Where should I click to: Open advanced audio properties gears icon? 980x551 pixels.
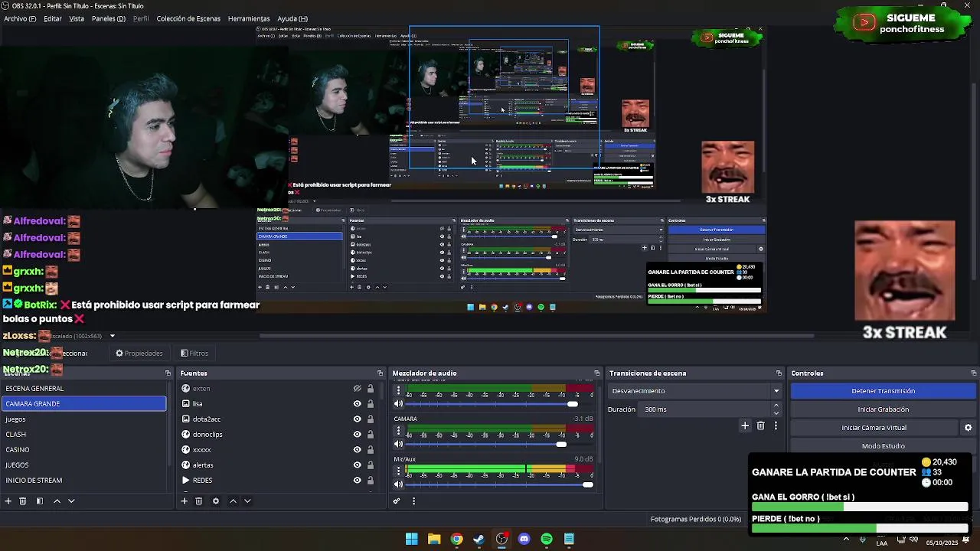click(x=397, y=501)
